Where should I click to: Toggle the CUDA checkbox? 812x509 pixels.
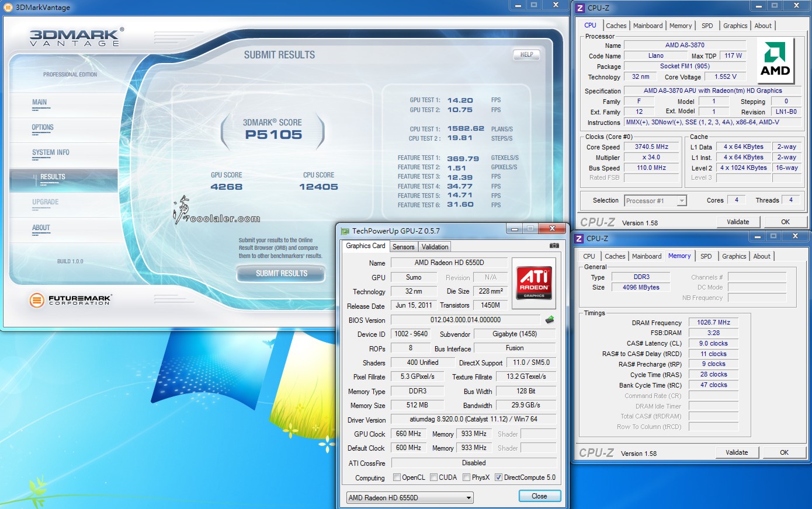[434, 477]
